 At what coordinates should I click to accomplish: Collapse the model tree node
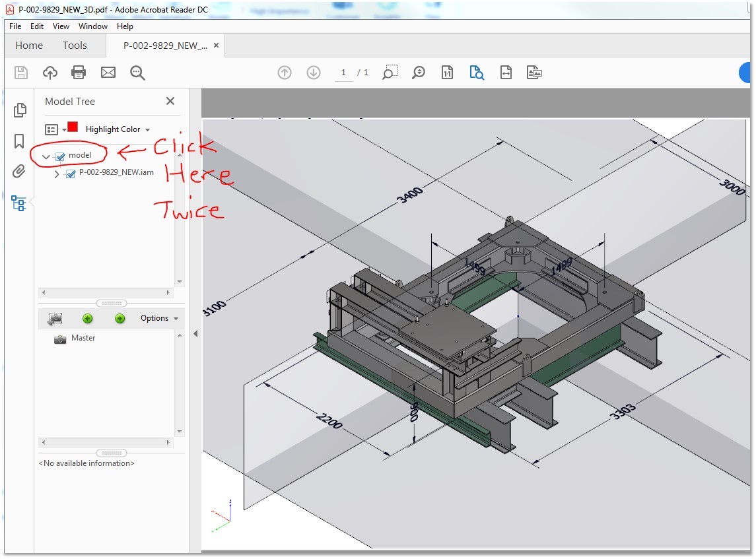(46, 156)
